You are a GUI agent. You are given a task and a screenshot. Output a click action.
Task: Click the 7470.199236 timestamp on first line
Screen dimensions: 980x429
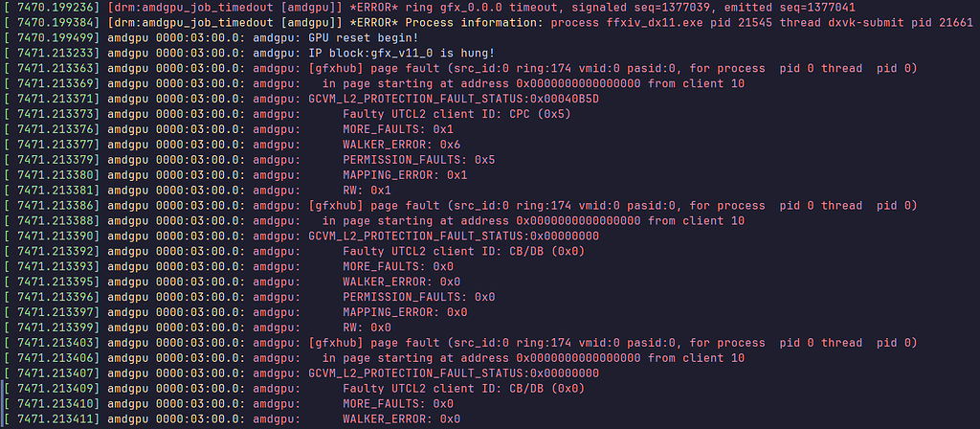[58, 8]
